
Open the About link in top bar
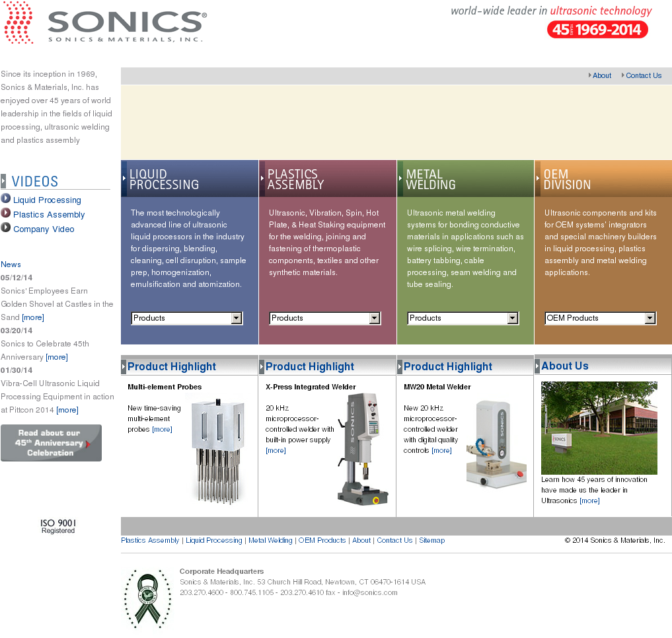602,75
